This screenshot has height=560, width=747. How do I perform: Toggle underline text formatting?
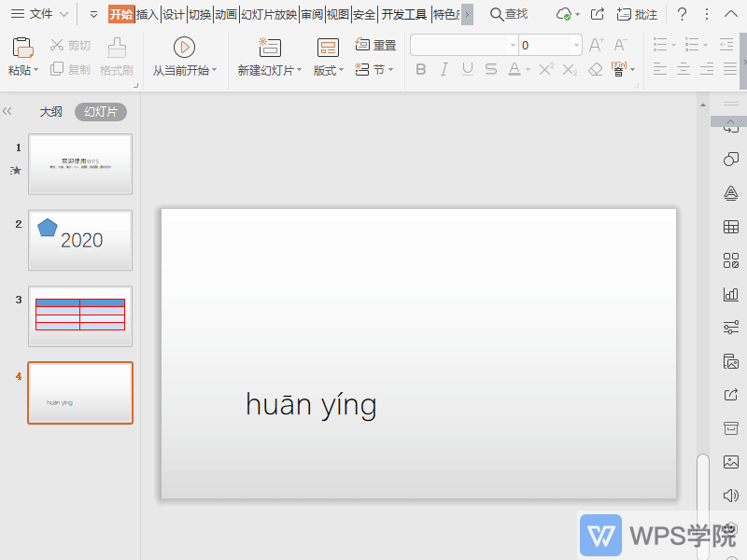(467, 69)
